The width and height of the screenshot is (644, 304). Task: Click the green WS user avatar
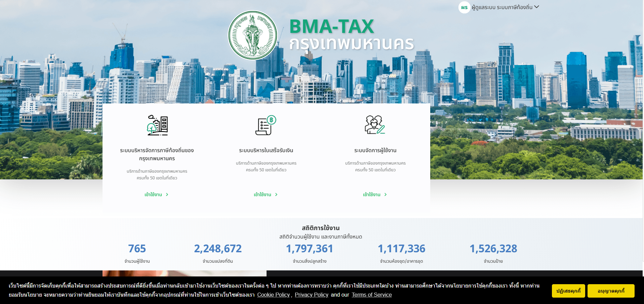(x=464, y=7)
